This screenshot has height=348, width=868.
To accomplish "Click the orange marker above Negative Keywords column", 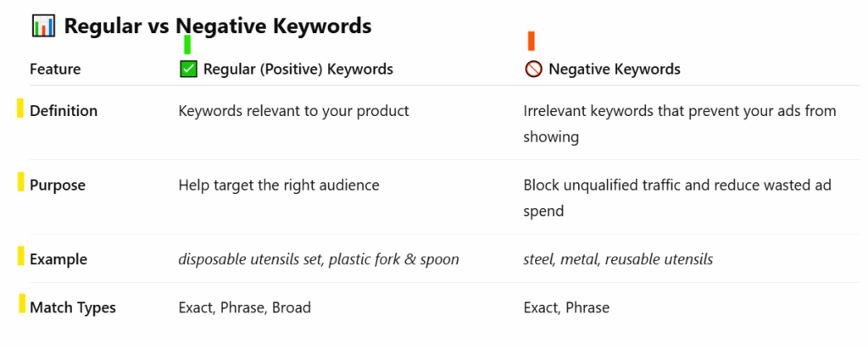I will coord(531,41).
